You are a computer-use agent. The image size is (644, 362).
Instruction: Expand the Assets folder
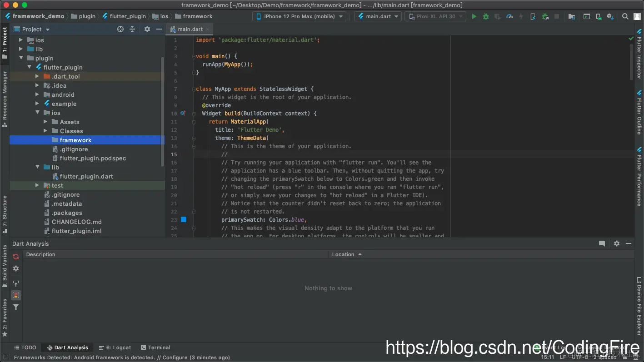click(45, 122)
